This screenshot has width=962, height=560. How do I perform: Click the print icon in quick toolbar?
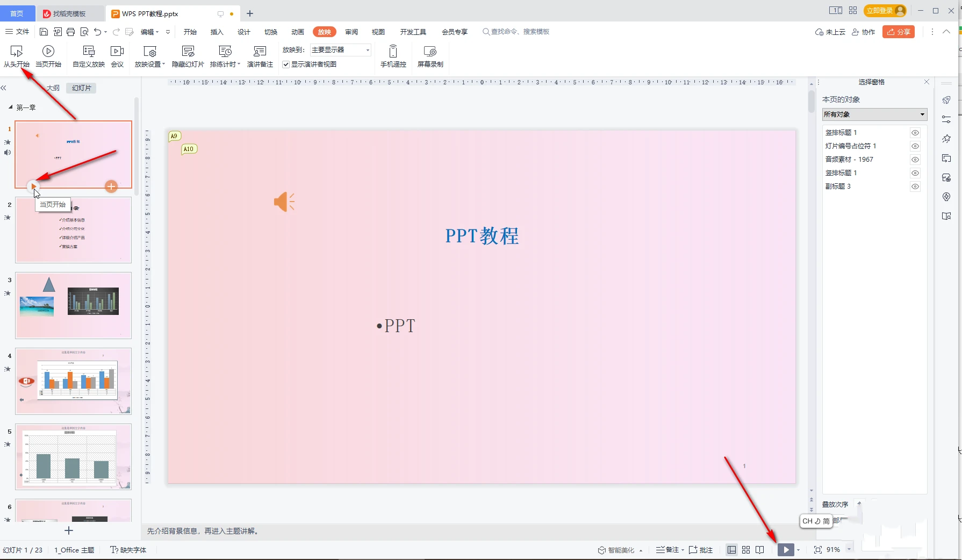point(71,32)
